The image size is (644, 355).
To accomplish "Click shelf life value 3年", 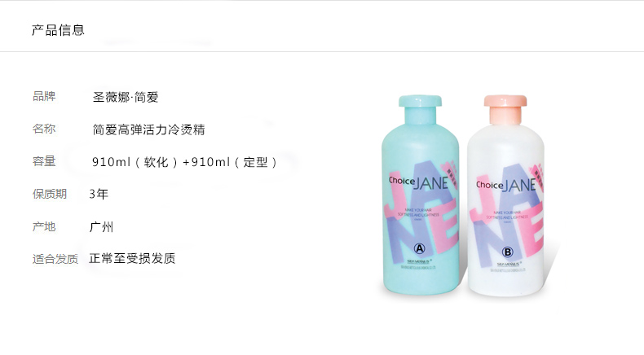I will coord(99,194).
